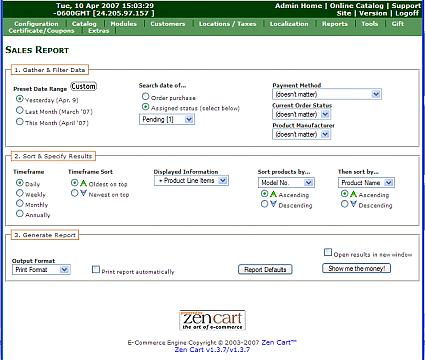Open the Model No. sort dropdown
The width and height of the screenshot is (425, 360).
point(286,183)
